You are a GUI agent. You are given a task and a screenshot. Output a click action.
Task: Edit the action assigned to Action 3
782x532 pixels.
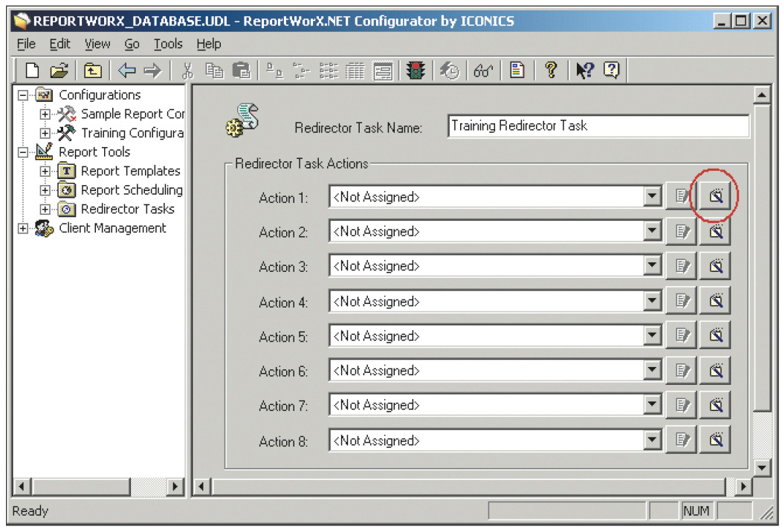[681, 266]
